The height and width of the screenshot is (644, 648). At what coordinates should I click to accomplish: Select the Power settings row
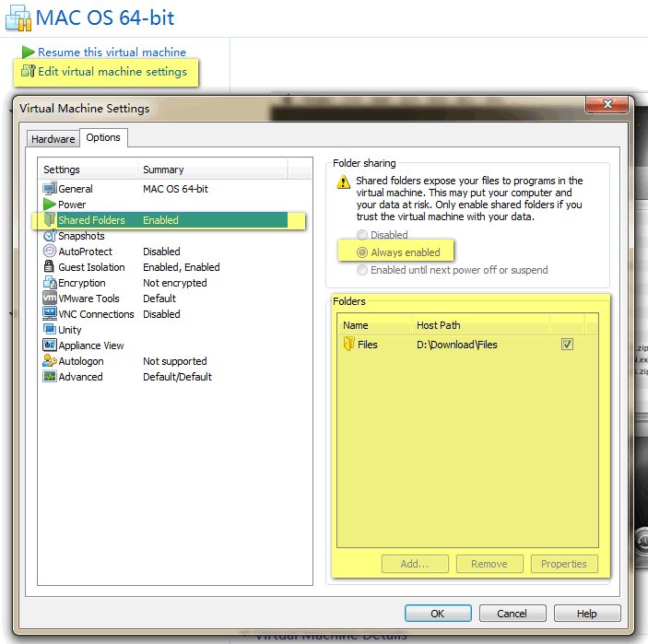point(165,205)
